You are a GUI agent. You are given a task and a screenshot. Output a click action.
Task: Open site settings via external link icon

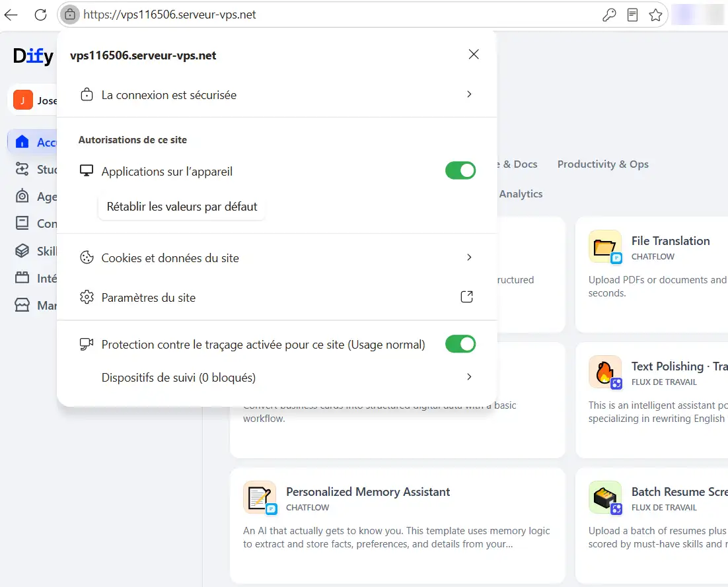(x=466, y=297)
